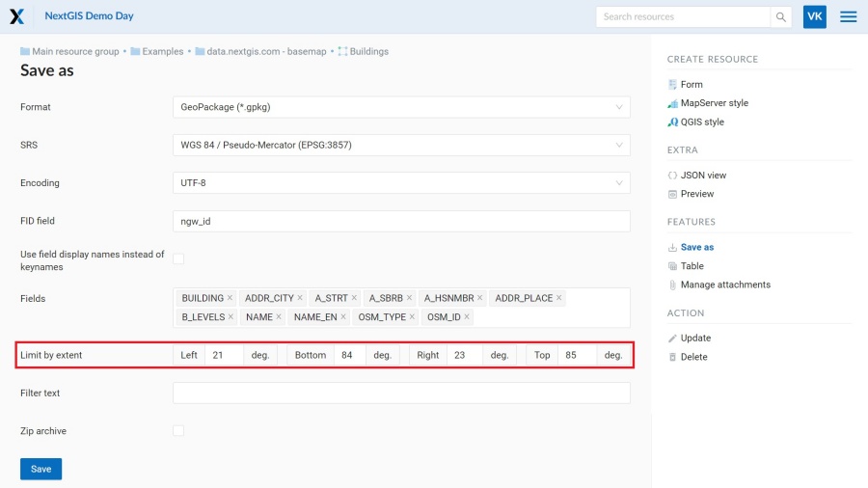Open the VK user avatar menu

click(814, 16)
